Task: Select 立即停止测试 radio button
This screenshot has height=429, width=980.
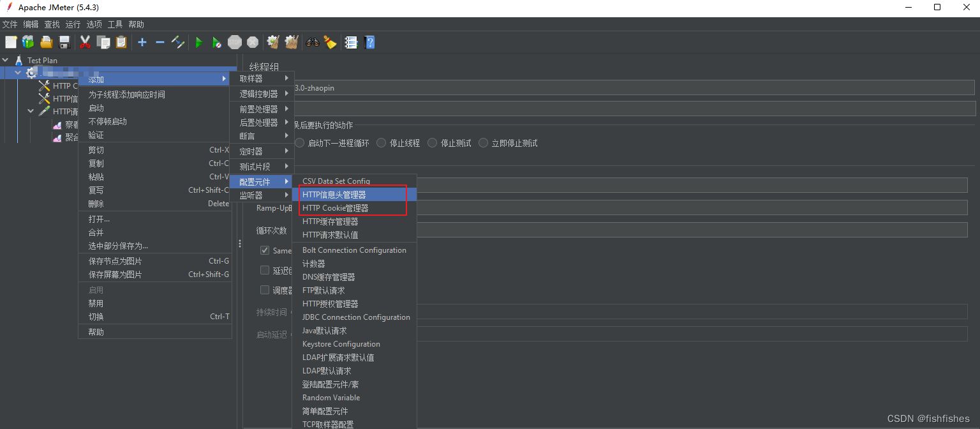Action: tap(484, 143)
